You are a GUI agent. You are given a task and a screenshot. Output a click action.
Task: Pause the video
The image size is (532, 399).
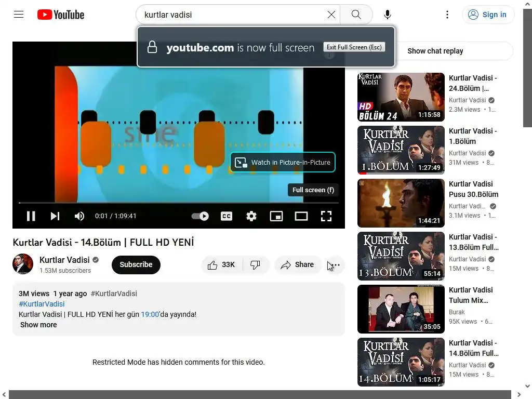[31, 216]
